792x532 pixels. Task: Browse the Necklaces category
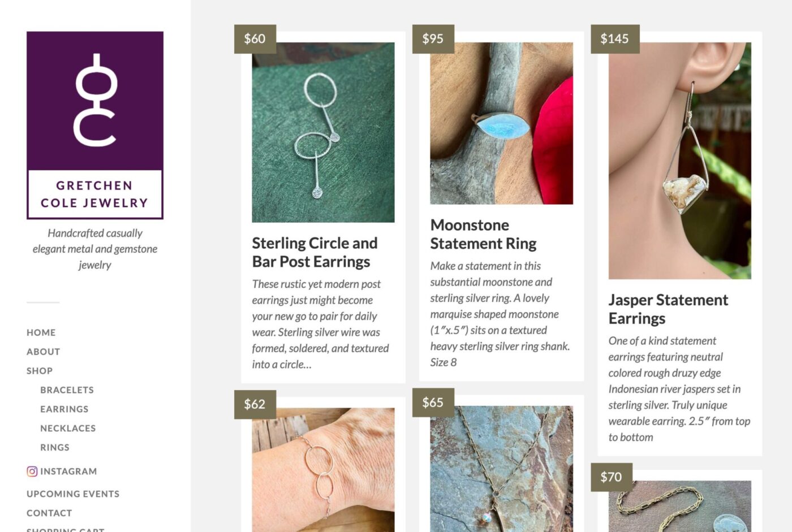pyautogui.click(x=68, y=429)
